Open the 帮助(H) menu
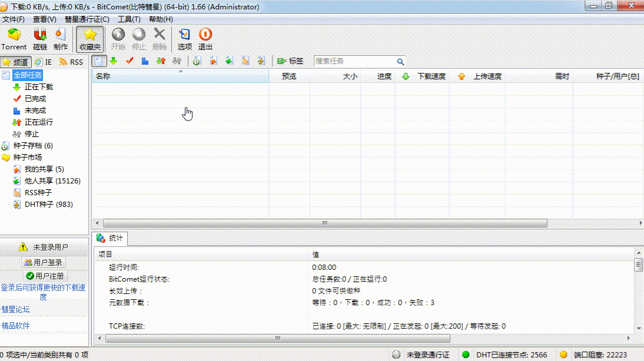 (161, 19)
